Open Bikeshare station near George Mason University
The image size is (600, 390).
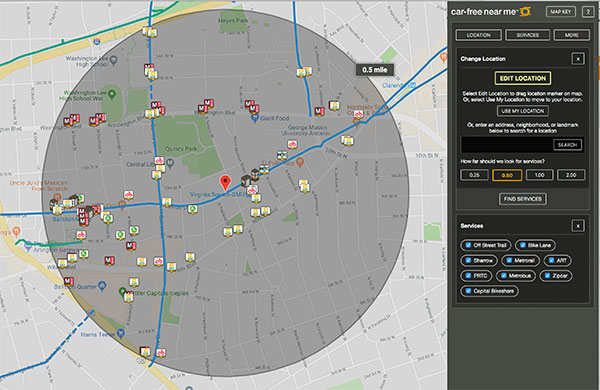point(292,144)
